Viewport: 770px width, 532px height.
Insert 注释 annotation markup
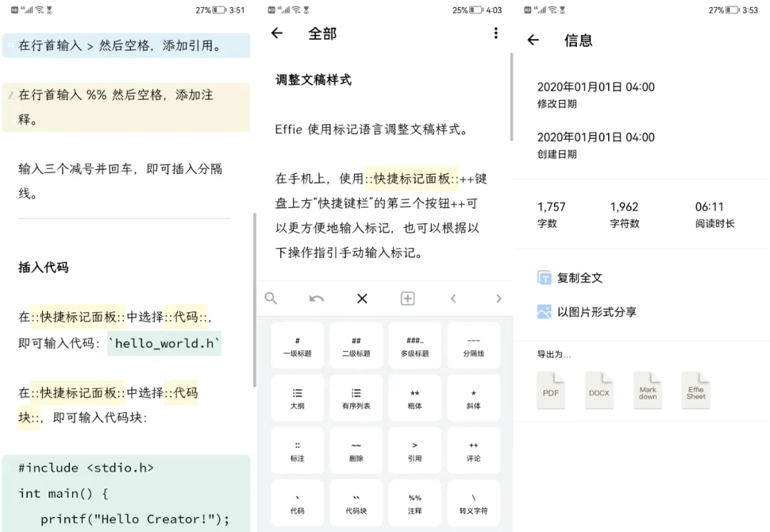(x=415, y=503)
